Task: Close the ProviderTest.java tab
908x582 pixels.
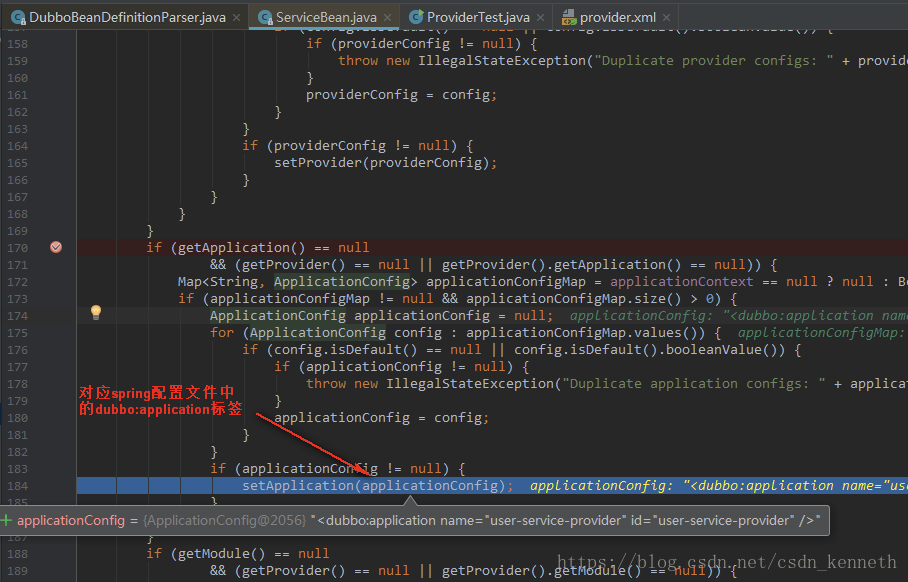Action: (x=540, y=17)
